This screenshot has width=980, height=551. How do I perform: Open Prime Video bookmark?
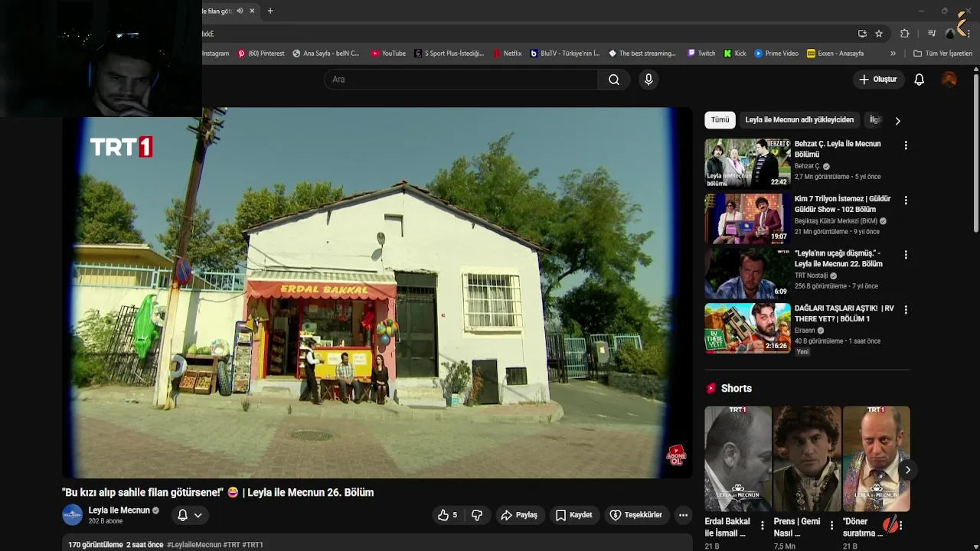click(x=776, y=54)
